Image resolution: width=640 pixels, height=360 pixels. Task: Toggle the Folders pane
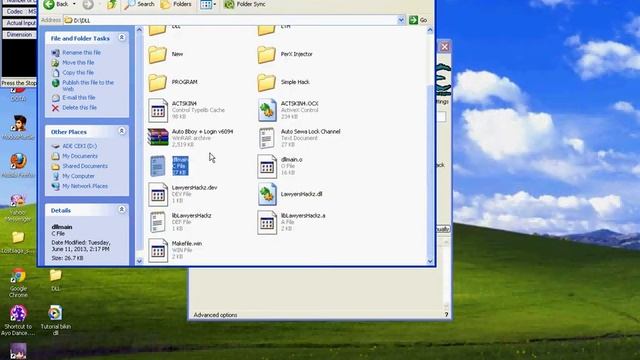(x=176, y=4)
